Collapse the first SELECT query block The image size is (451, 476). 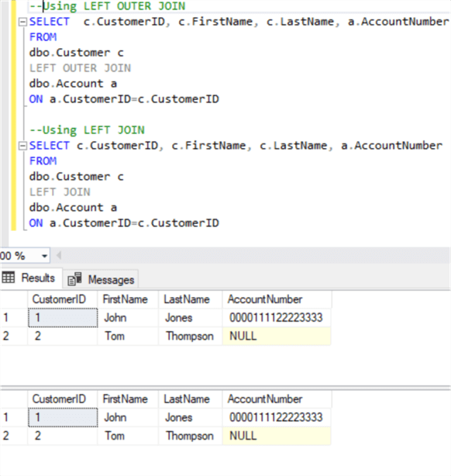coord(22,22)
